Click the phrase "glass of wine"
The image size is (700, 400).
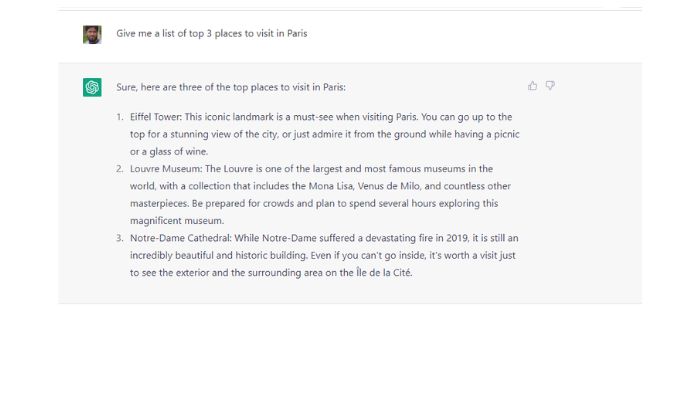(x=178, y=152)
